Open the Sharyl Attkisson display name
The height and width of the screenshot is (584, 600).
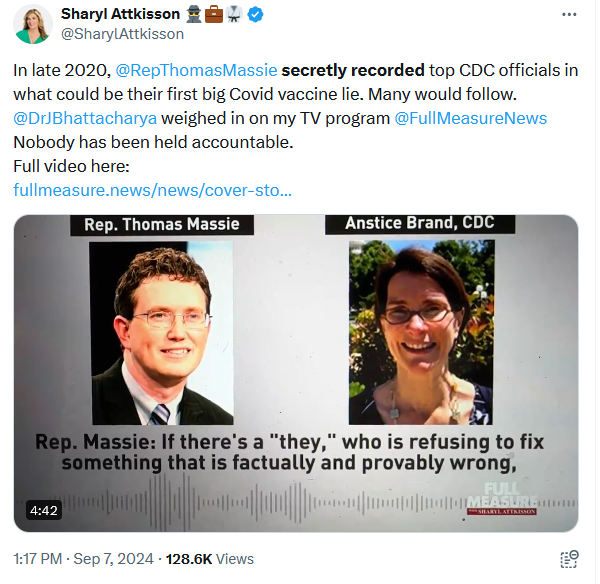click(x=121, y=14)
